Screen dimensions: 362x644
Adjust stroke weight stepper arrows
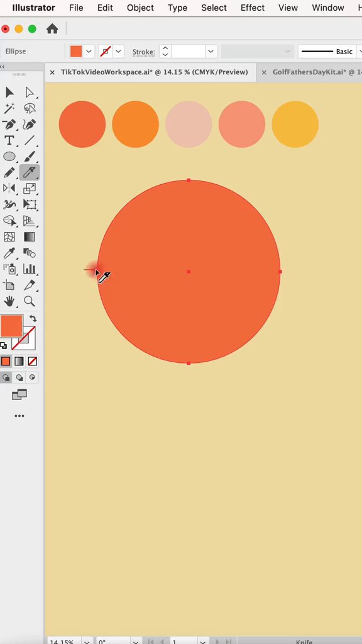point(165,52)
